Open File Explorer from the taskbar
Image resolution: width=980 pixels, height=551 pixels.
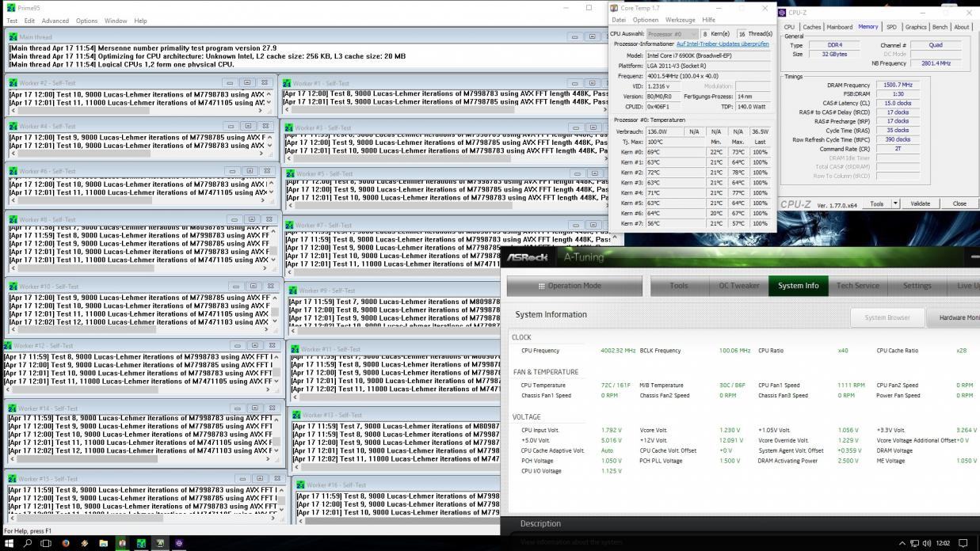pyautogui.click(x=103, y=543)
